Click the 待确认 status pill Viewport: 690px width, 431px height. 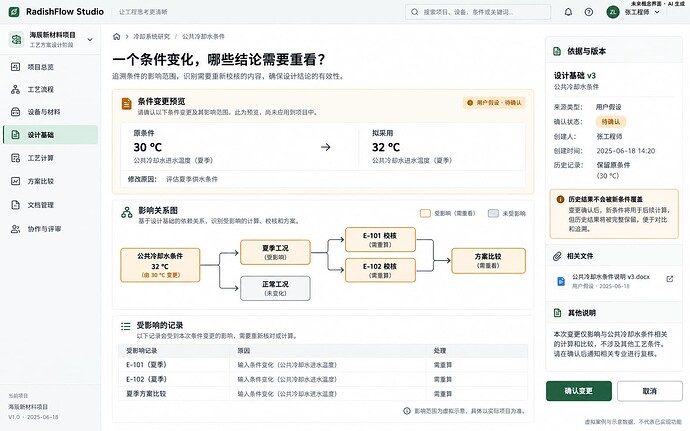point(611,122)
